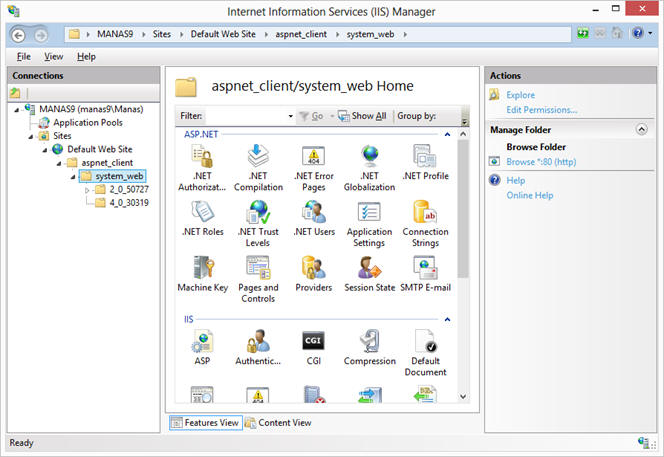Collapse the Default Web Site node
The width and height of the screenshot is (664, 457).
44,150
